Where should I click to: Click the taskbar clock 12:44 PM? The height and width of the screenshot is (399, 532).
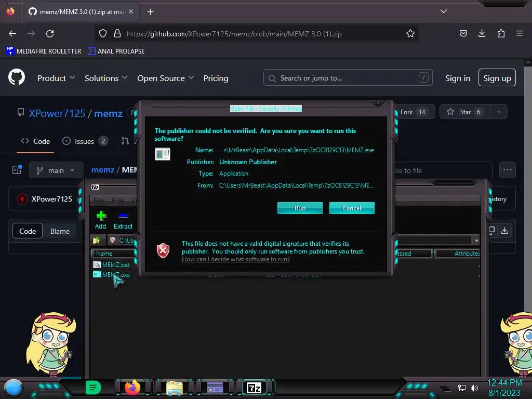pyautogui.click(x=504, y=382)
